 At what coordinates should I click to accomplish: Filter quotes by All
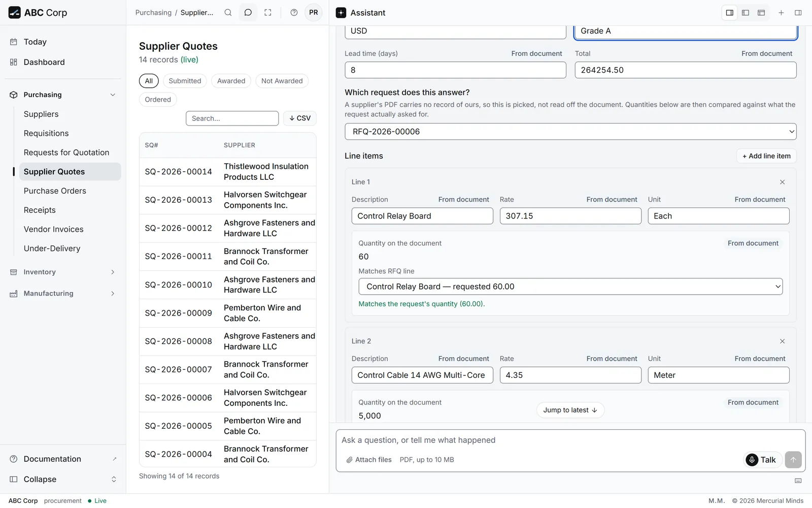(149, 81)
